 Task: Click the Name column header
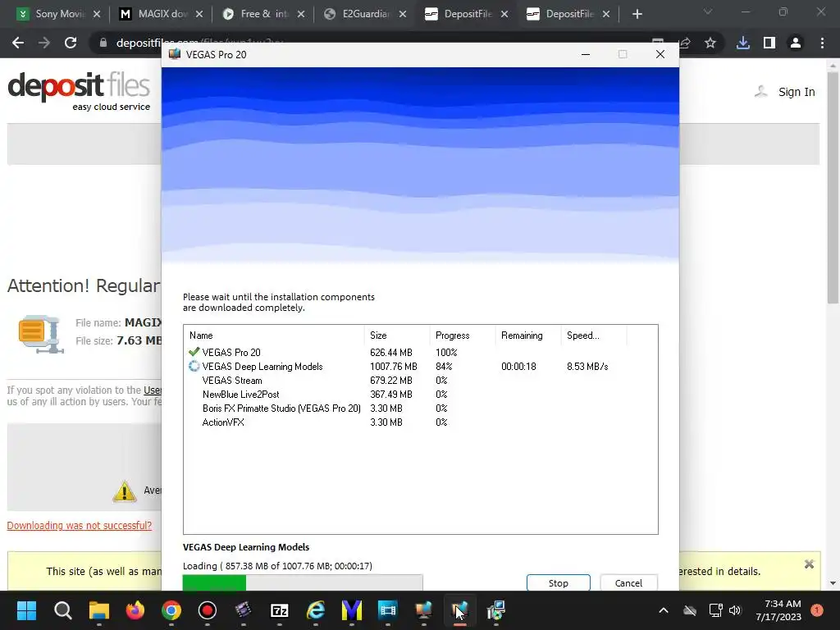(x=274, y=336)
